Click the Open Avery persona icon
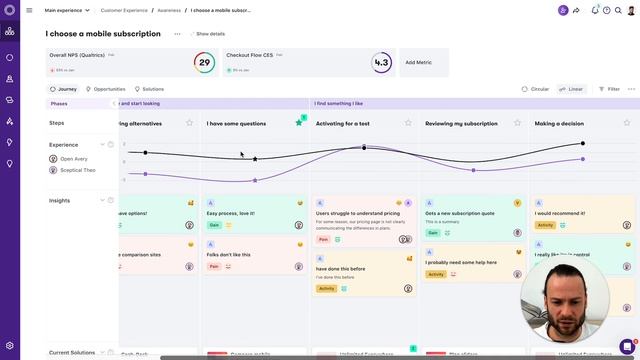Viewport: 640px width, 360px height. pyautogui.click(x=53, y=159)
